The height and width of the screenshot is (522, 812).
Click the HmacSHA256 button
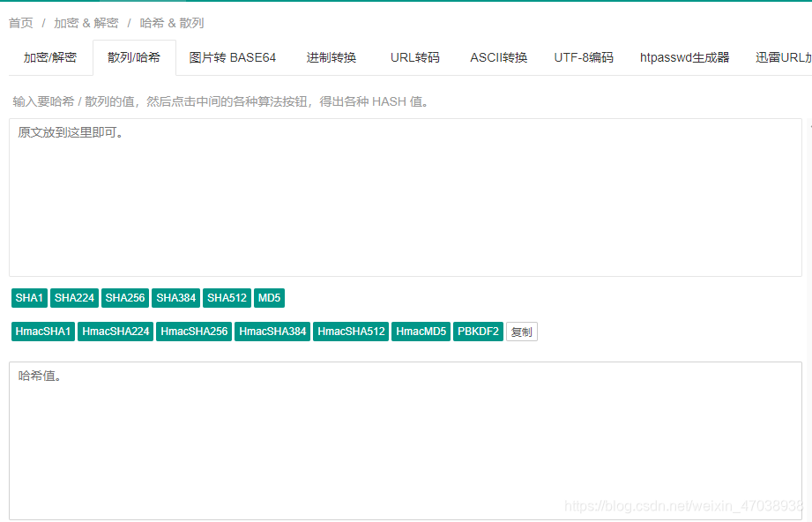pos(194,332)
